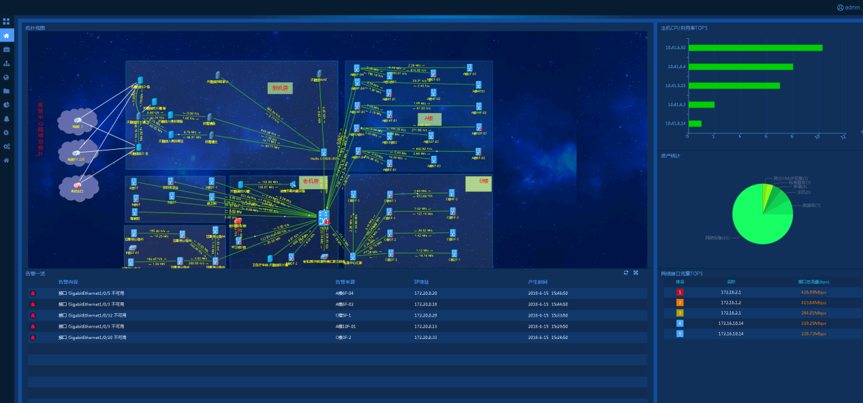The width and height of the screenshot is (863, 403).
Task: Click the folder icon in sidebar
Action: [x=6, y=91]
